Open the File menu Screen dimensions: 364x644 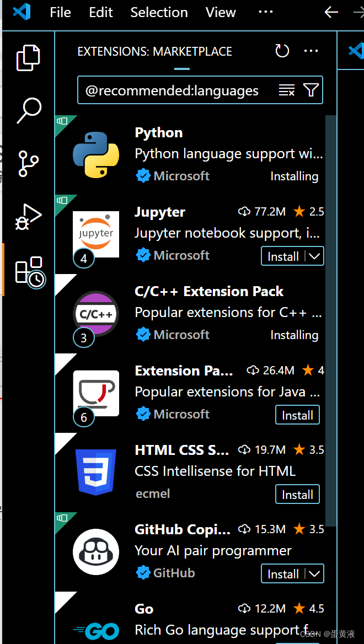tap(60, 12)
